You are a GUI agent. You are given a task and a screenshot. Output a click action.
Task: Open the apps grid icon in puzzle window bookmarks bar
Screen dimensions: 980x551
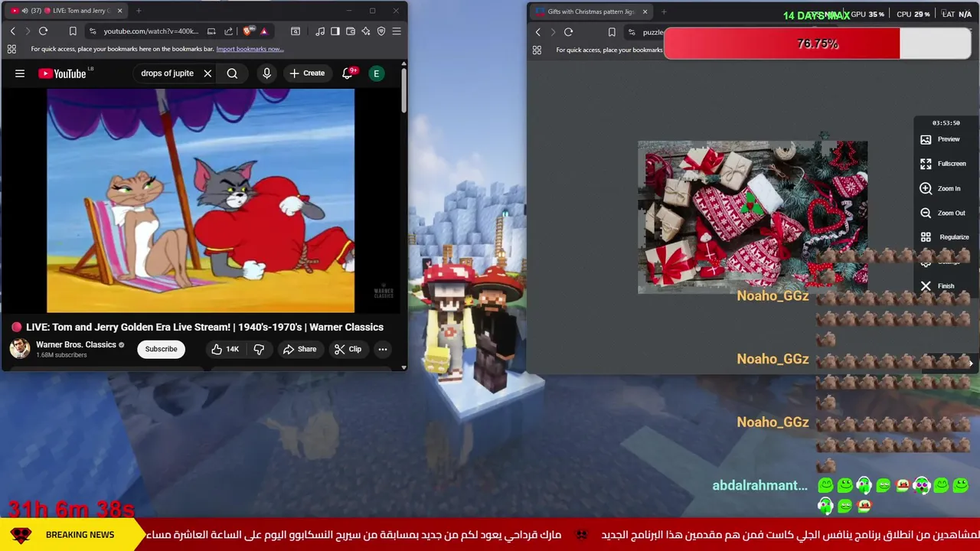click(537, 50)
